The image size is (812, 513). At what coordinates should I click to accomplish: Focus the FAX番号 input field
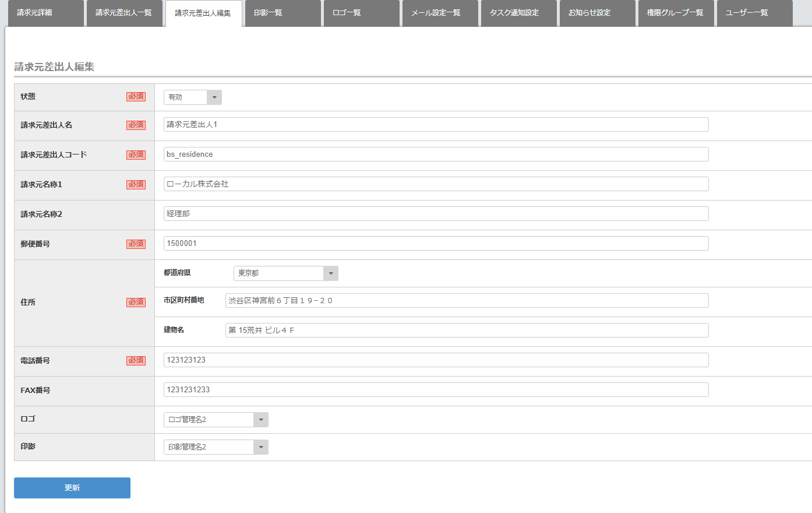[436, 390]
